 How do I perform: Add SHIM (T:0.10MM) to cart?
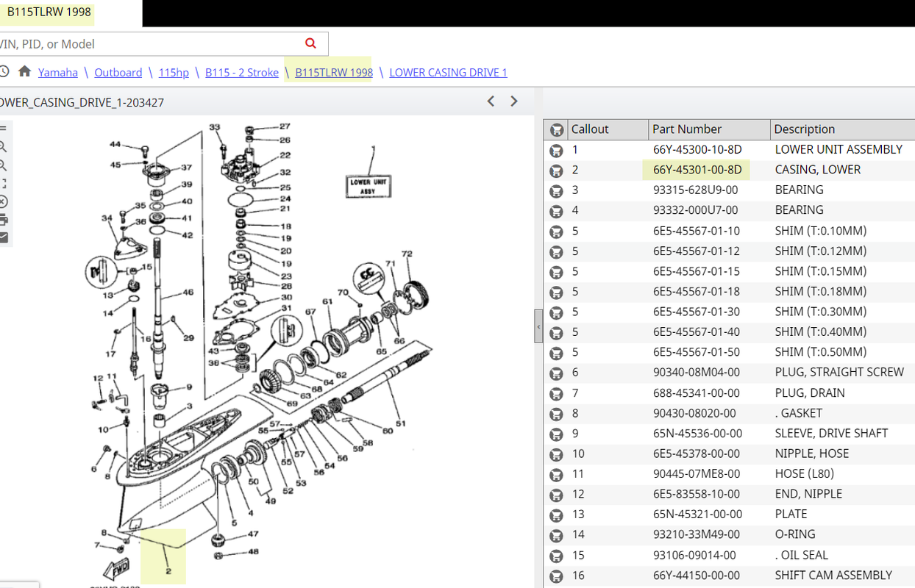pos(557,232)
